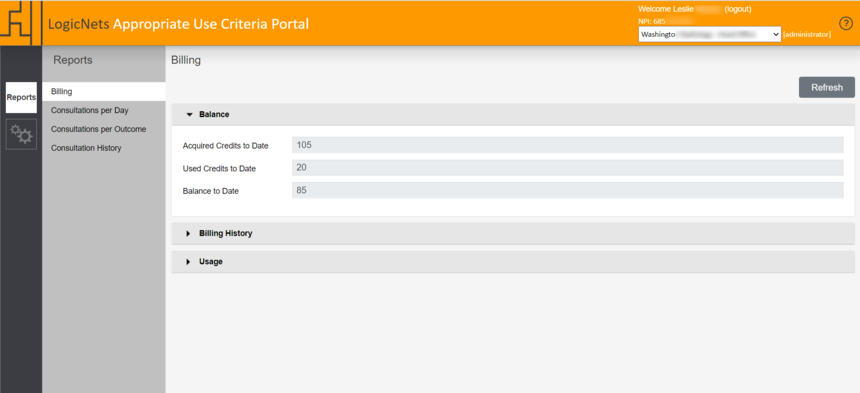Click the administrator role link
860x393 pixels.
tap(807, 35)
